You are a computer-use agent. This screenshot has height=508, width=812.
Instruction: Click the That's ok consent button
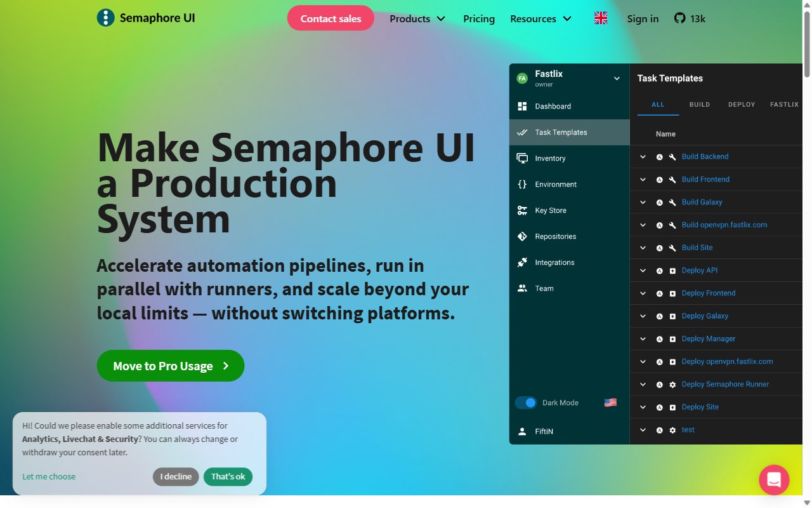pyautogui.click(x=228, y=477)
